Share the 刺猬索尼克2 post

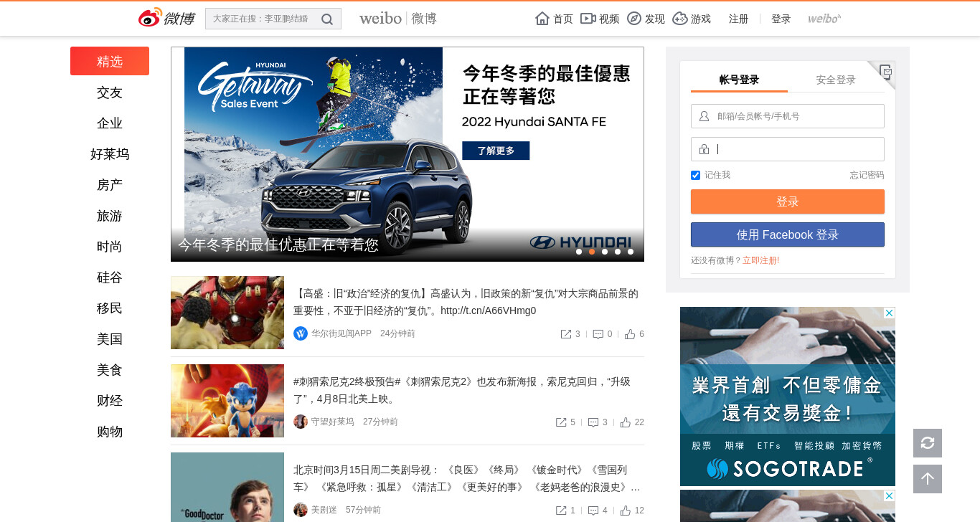coord(561,422)
